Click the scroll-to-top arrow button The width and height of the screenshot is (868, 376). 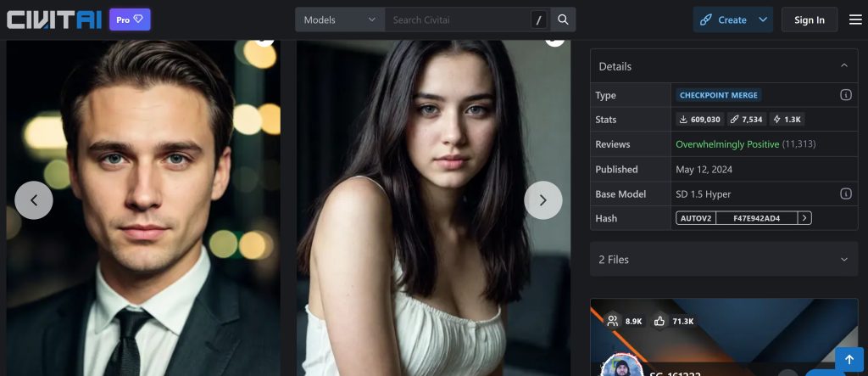click(849, 360)
